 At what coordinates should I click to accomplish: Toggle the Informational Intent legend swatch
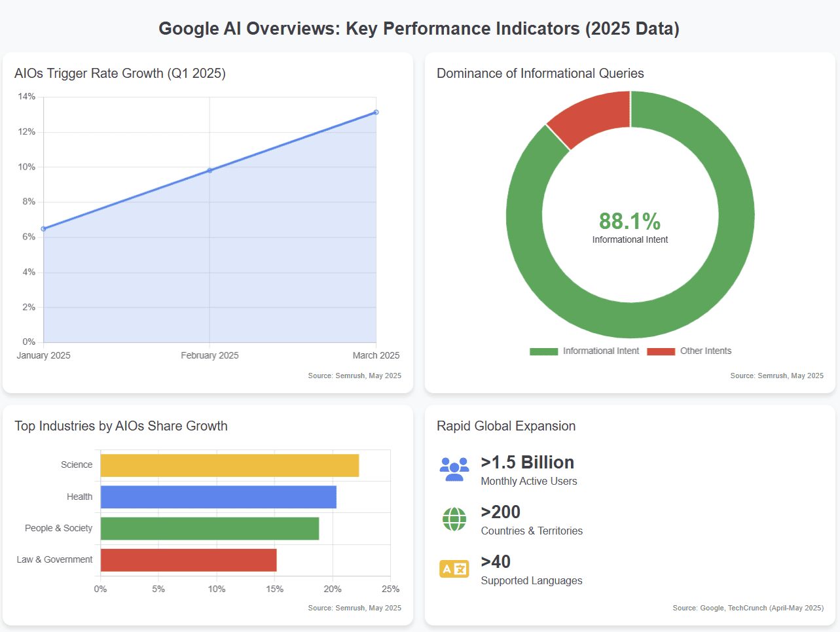point(544,351)
